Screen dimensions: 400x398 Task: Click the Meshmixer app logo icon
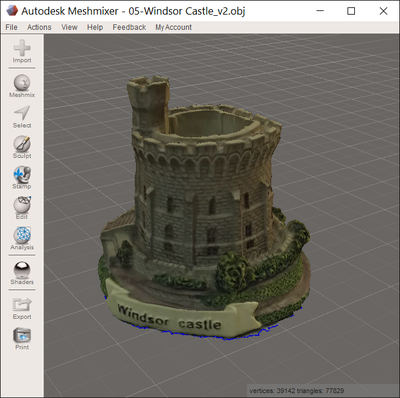tap(12, 11)
